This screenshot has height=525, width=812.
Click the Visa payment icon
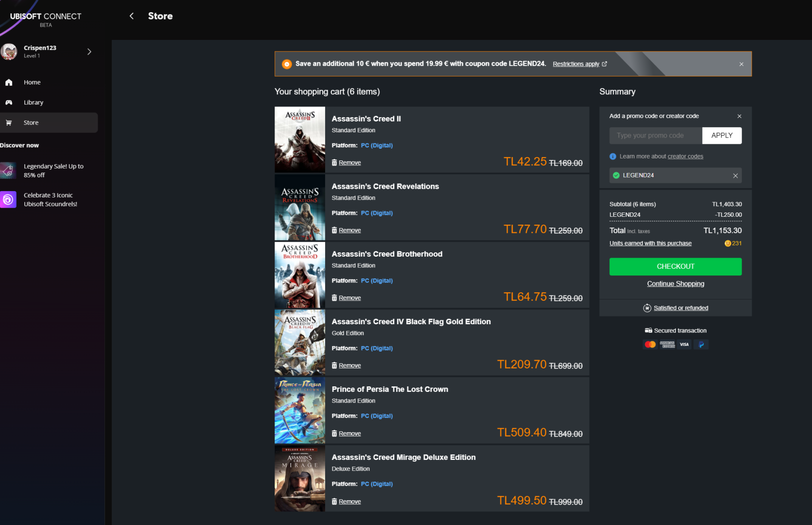click(684, 344)
